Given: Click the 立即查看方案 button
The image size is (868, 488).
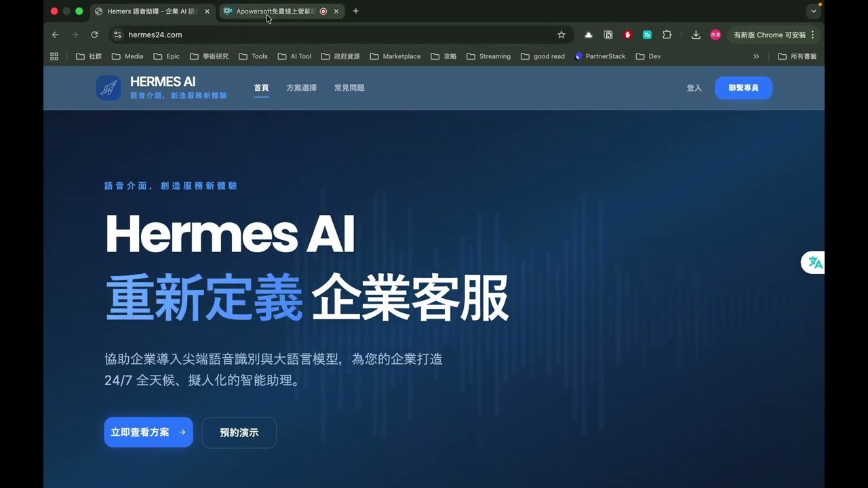Looking at the screenshot, I should [x=149, y=432].
